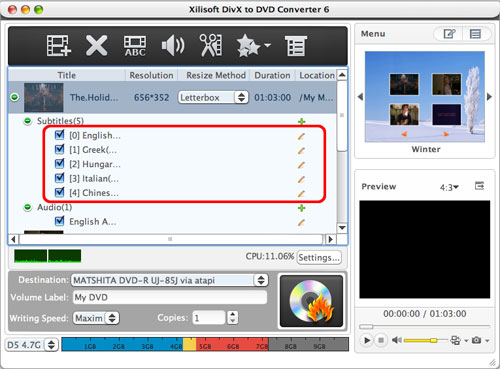Image resolution: width=500 pixels, height=369 pixels.
Task: Edit the Chinese subtitle pencil icon
Action: pyautogui.click(x=301, y=193)
